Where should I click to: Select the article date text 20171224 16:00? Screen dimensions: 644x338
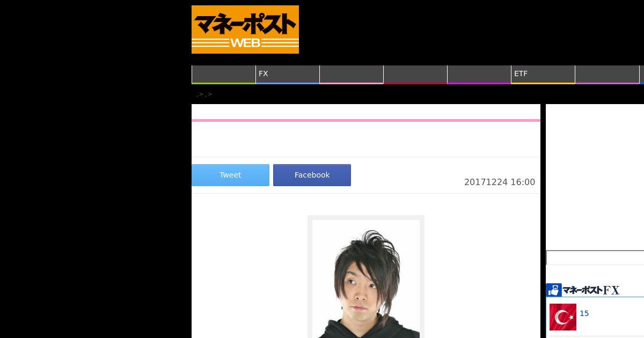coord(500,182)
